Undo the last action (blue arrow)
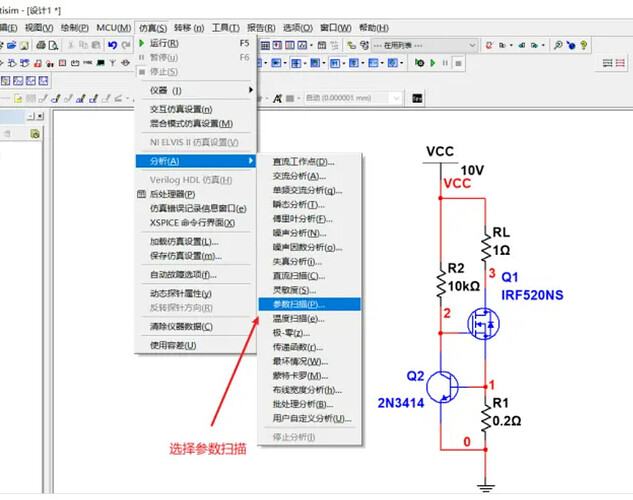The width and height of the screenshot is (633, 500). click(x=112, y=45)
